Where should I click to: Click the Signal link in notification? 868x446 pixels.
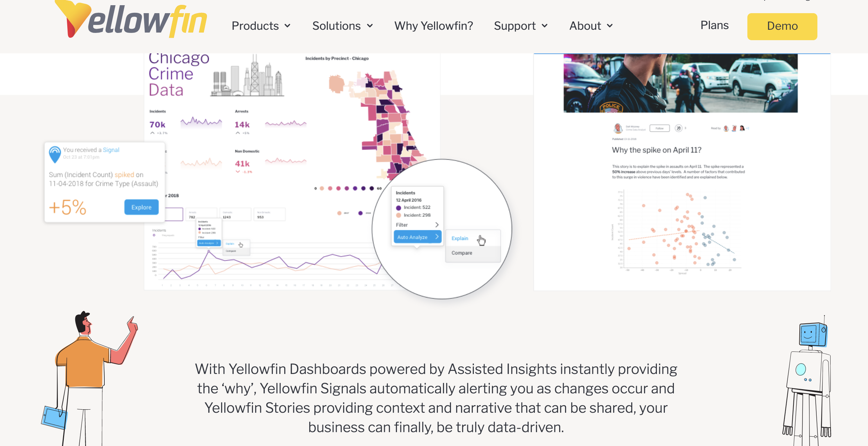111,150
